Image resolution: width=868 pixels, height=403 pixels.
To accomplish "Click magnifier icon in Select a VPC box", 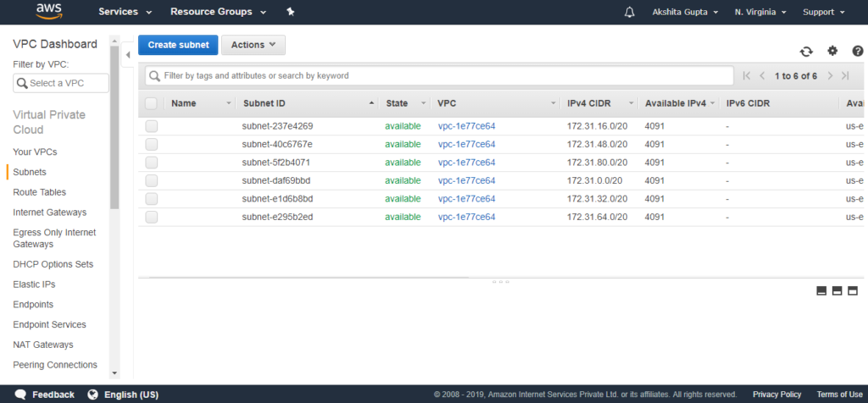I will pos(22,83).
